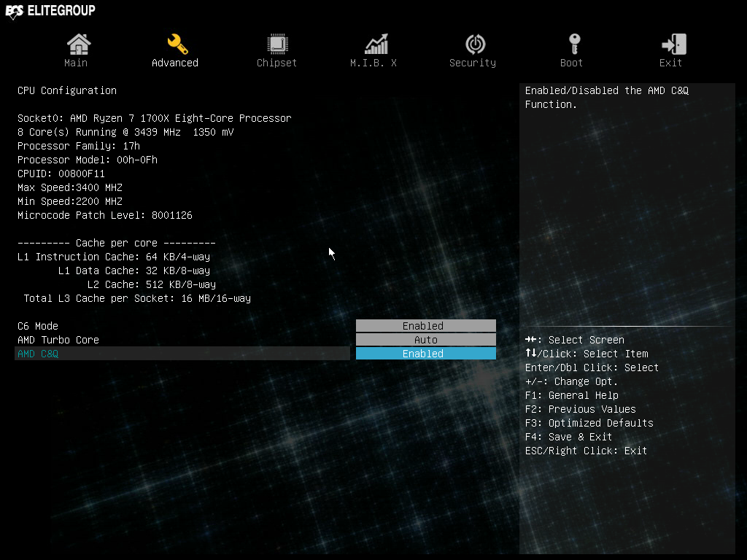
Task: Click the Enter/Dbl Click: Select hint
Action: click(592, 367)
